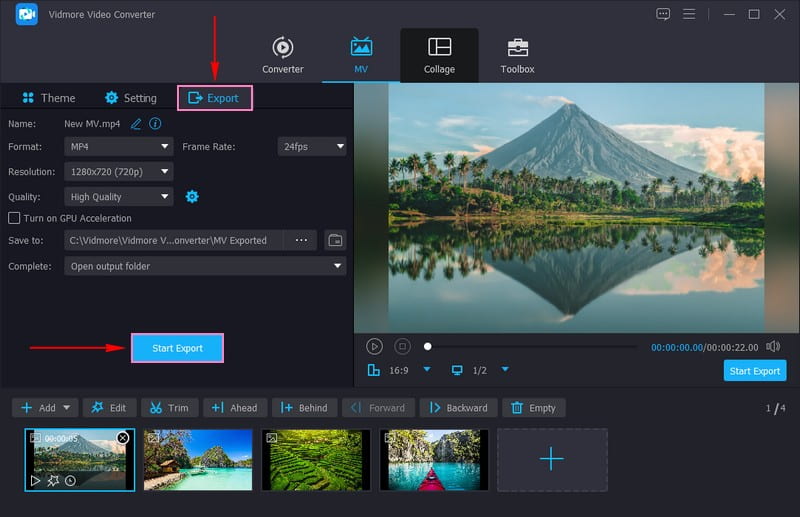800x517 pixels.
Task: Open the Toolbox tab
Action: (x=517, y=56)
